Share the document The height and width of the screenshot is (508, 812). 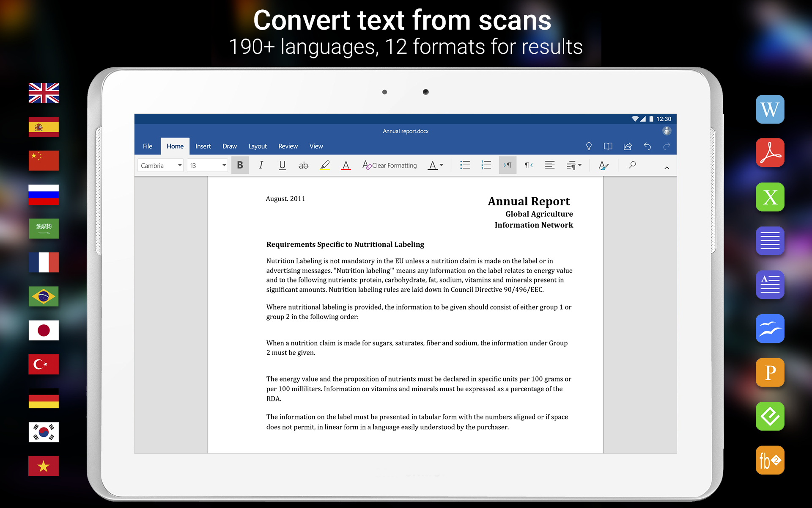628,146
